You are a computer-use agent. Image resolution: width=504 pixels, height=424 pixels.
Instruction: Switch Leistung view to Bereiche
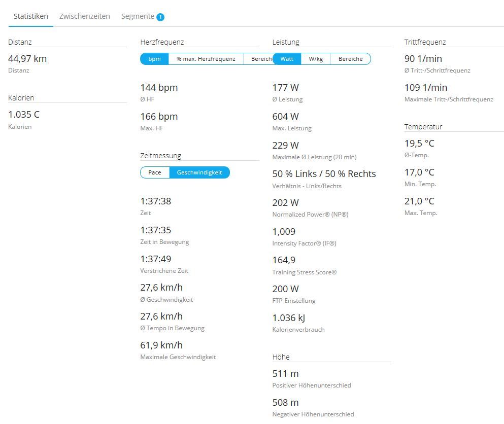350,59
